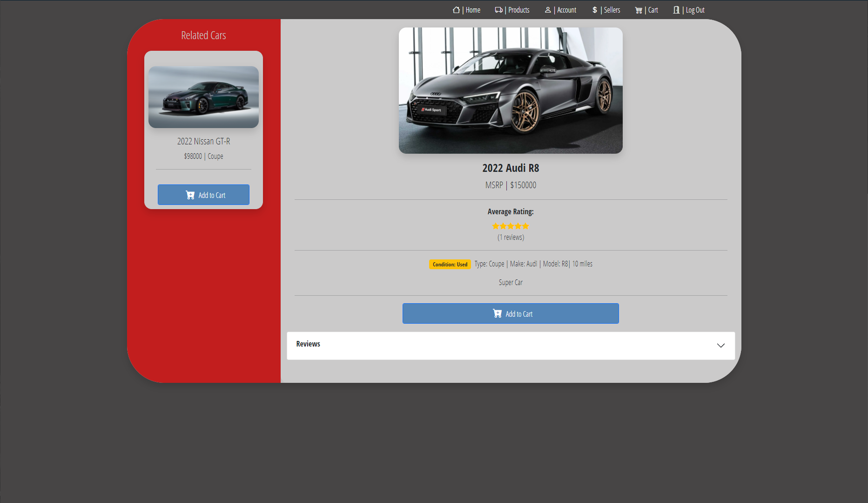Open the Coupe category link
868x503 pixels.
coord(215,156)
